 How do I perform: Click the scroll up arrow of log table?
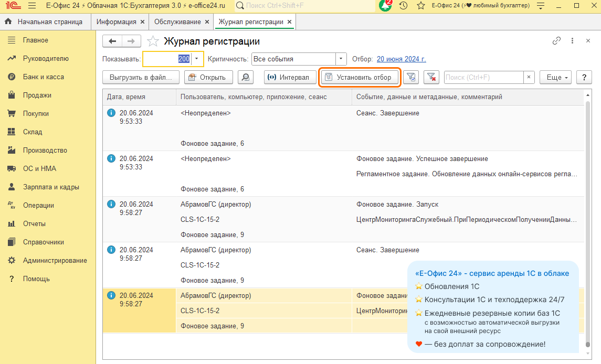coord(588,94)
